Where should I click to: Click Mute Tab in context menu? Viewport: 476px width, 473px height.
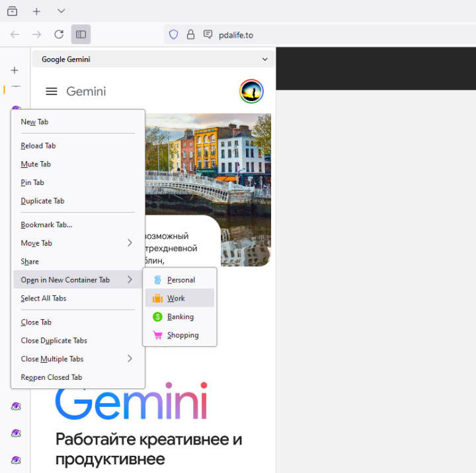coord(36,164)
